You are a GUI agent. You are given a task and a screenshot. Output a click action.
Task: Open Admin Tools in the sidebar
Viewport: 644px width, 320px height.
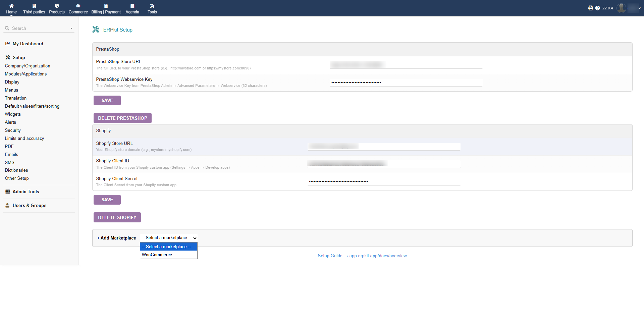(x=26, y=192)
